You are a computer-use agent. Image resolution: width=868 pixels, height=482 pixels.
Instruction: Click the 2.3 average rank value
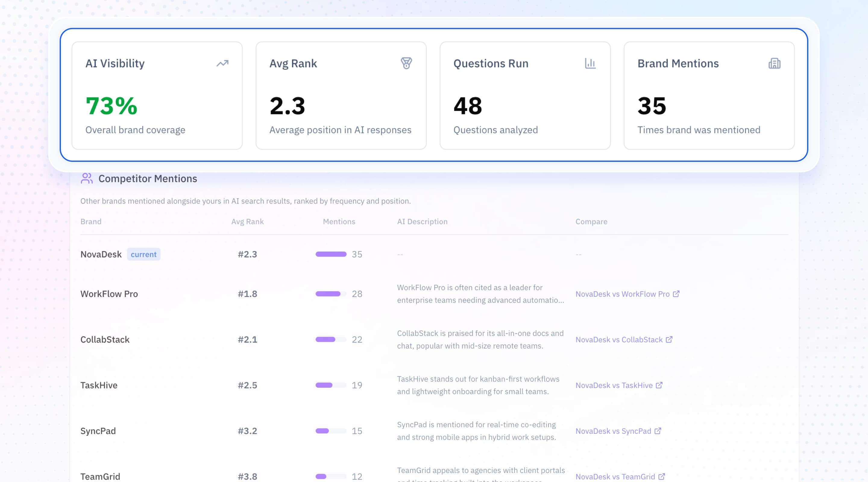[x=288, y=106]
